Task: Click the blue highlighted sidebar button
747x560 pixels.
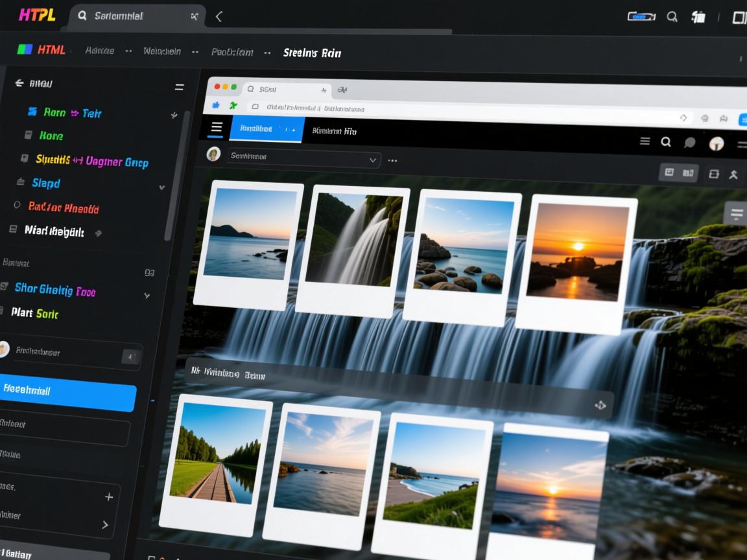Action: pyautogui.click(x=67, y=391)
